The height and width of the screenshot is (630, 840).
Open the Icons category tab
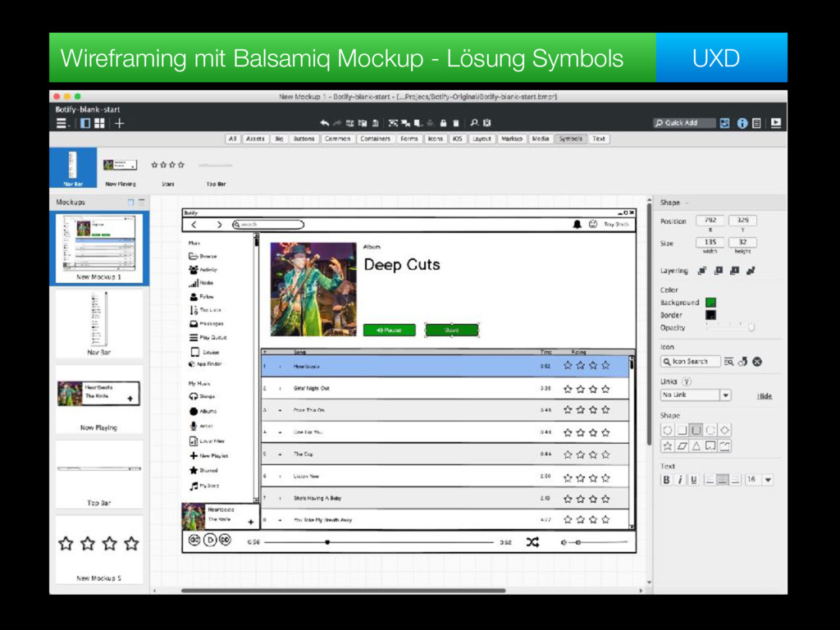pos(435,139)
